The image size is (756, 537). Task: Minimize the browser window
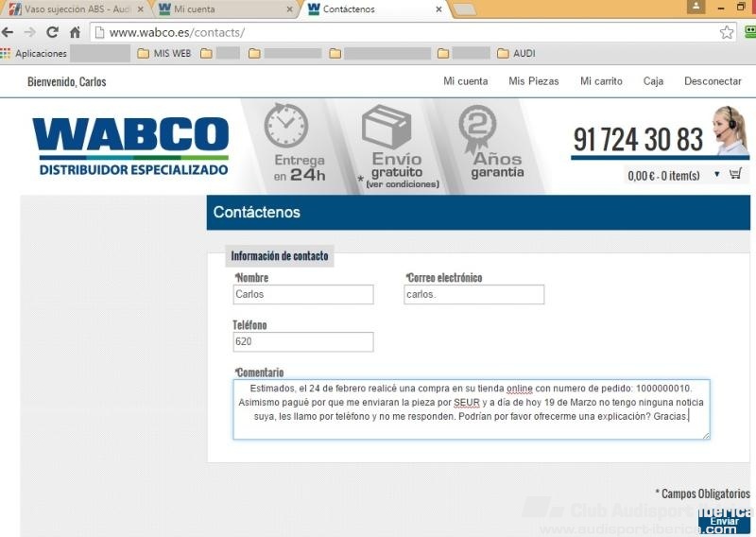[x=721, y=8]
